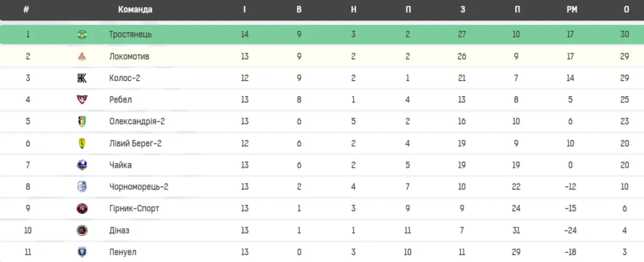Select the Чайка team name

[120, 165]
